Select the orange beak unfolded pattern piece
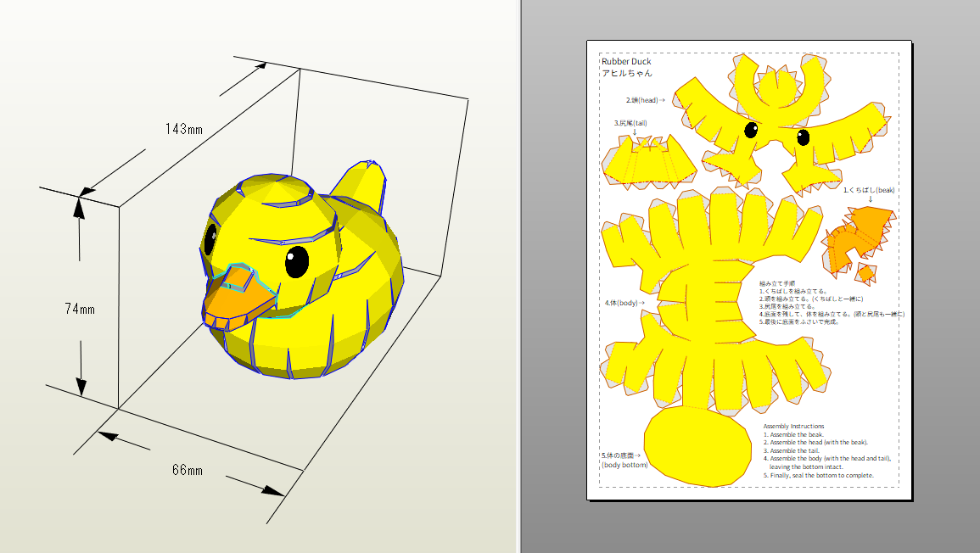The image size is (980, 553). [x=858, y=240]
